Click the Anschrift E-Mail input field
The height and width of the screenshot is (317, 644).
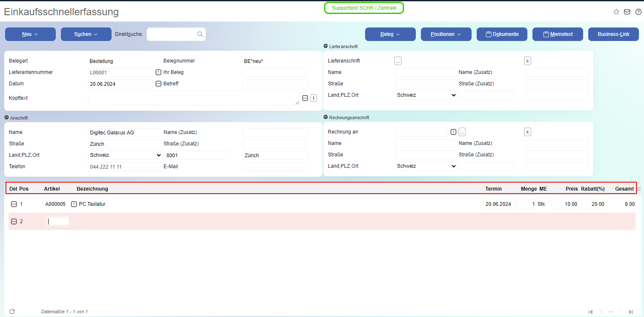click(x=275, y=167)
